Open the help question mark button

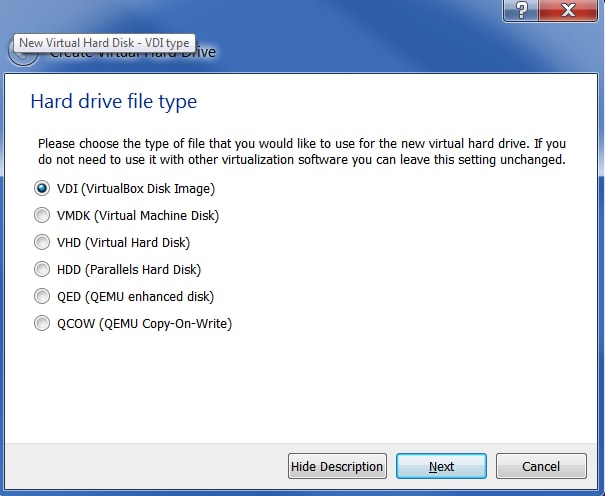click(x=521, y=10)
